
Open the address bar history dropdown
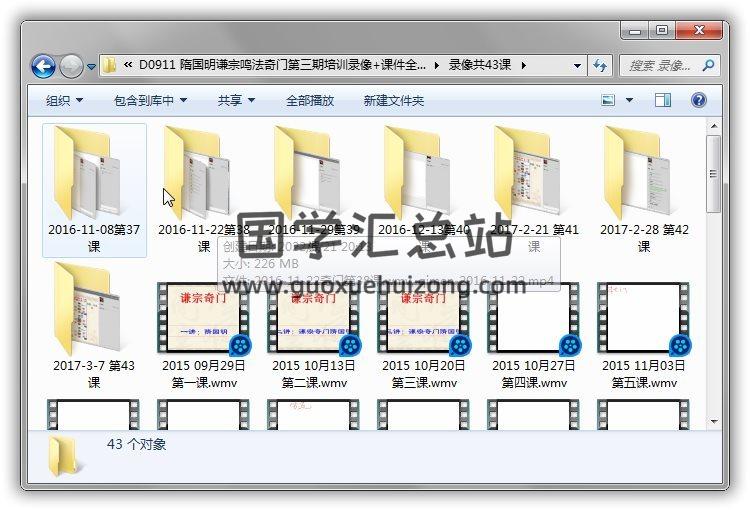pyautogui.click(x=577, y=66)
